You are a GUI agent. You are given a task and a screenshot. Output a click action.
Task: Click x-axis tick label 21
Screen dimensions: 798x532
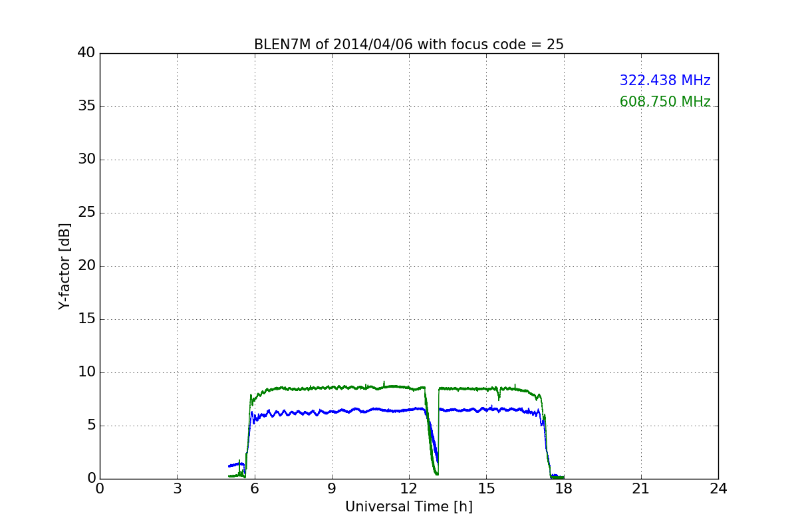coord(641,488)
